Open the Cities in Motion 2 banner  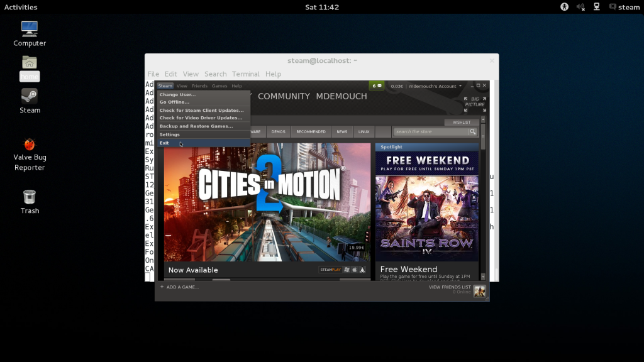coord(267,202)
